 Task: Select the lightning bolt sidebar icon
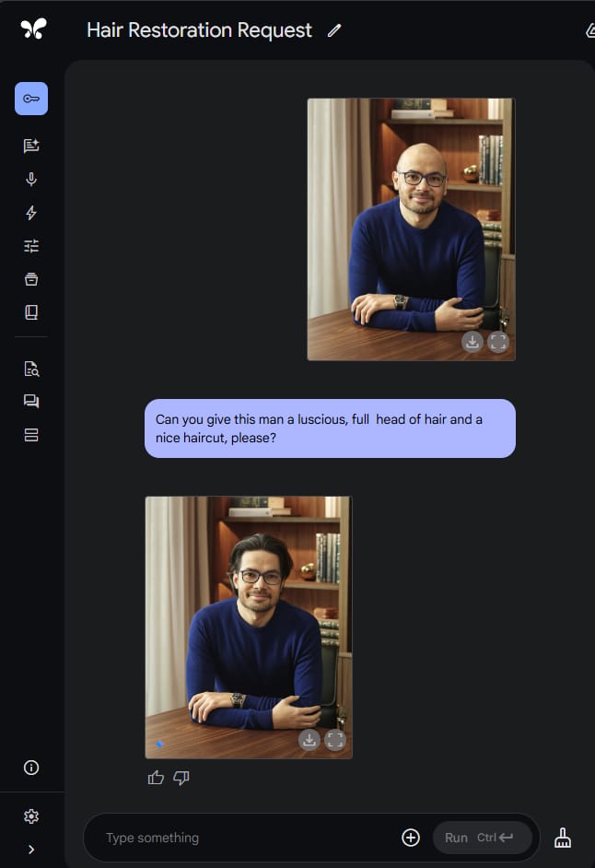[31, 213]
